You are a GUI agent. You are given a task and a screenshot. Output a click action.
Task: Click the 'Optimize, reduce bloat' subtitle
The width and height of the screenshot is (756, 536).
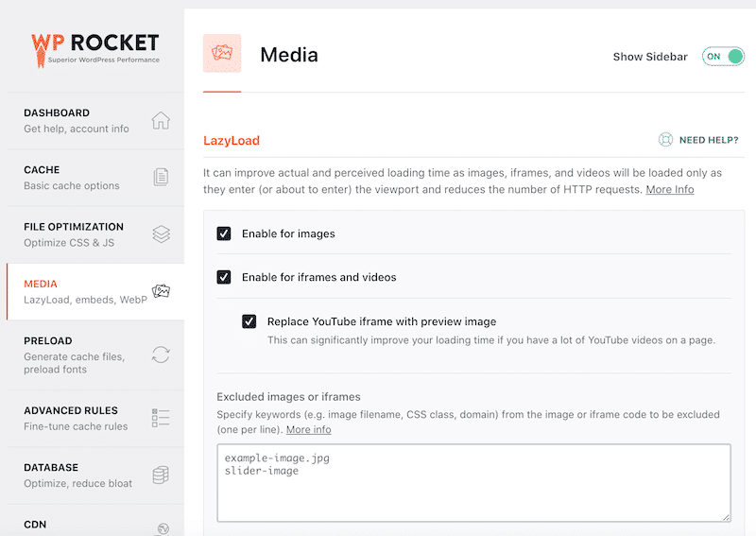[x=77, y=483]
